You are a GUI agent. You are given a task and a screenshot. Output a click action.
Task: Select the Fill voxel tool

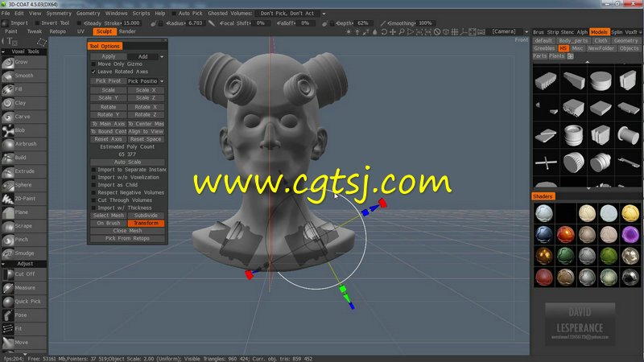pyautogui.click(x=24, y=89)
